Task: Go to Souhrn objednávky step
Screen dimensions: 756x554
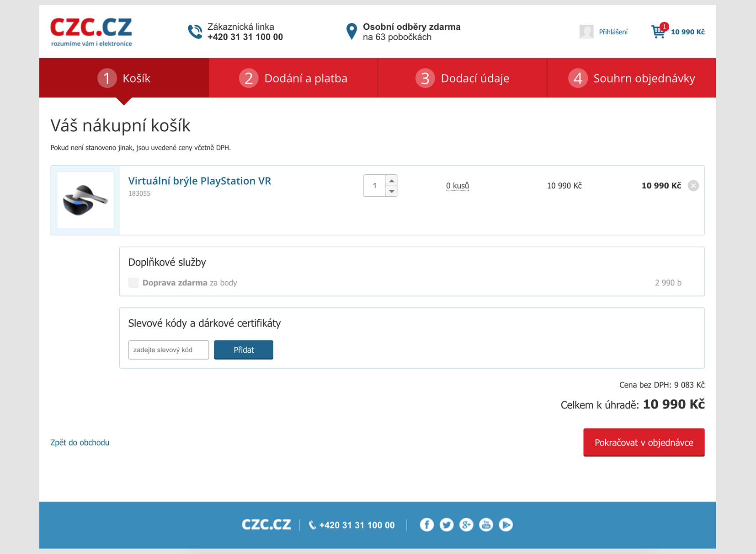Action: [x=632, y=78]
